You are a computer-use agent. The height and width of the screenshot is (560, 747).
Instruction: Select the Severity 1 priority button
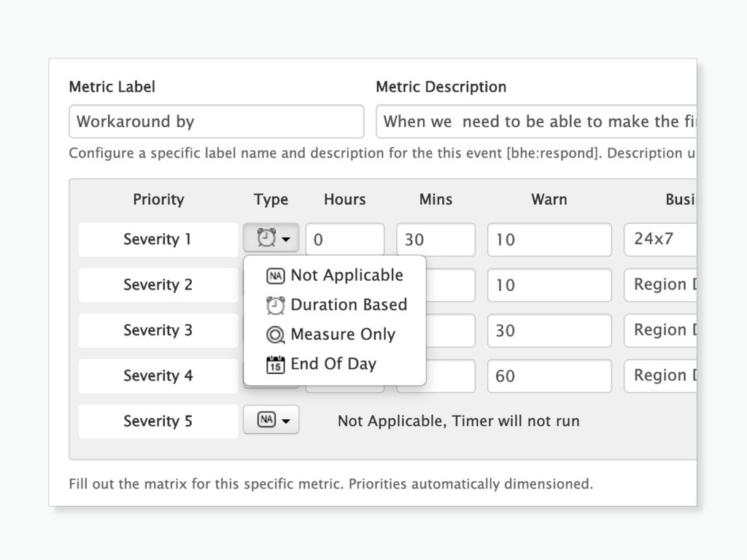click(158, 239)
